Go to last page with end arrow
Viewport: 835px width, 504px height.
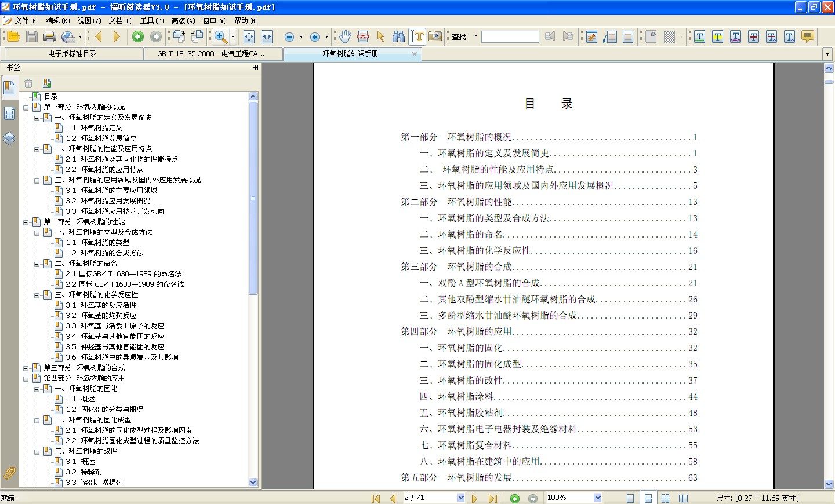tap(493, 497)
